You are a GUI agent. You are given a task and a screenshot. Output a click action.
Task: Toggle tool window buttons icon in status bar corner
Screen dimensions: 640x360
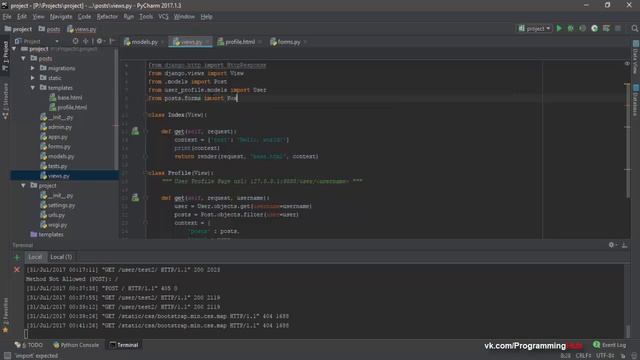7,356
